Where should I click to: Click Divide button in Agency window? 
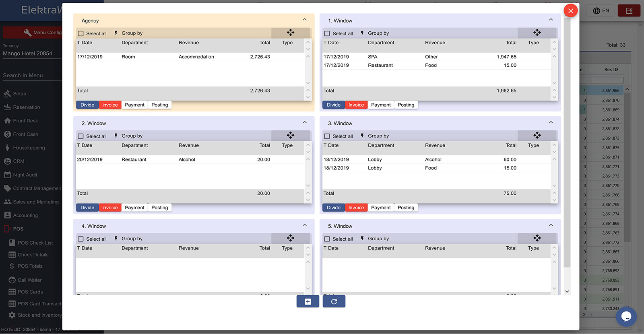pyautogui.click(x=87, y=105)
